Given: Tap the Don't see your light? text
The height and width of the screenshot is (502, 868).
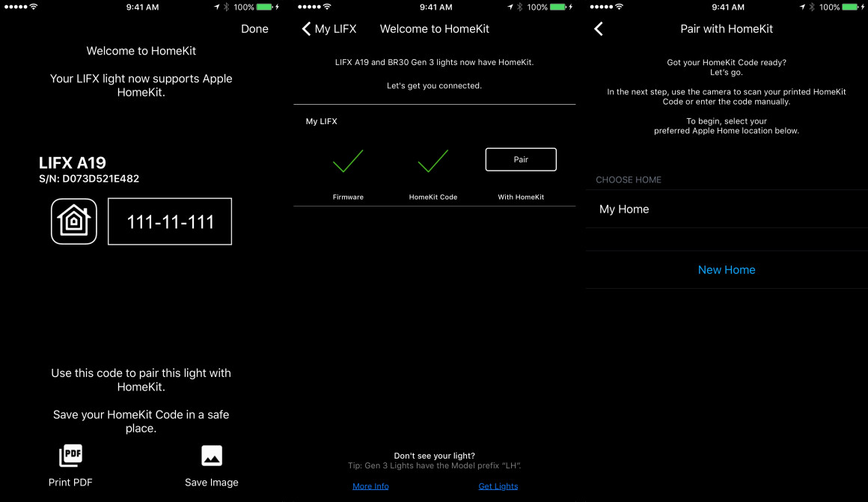Looking at the screenshot, I should tap(434, 456).
